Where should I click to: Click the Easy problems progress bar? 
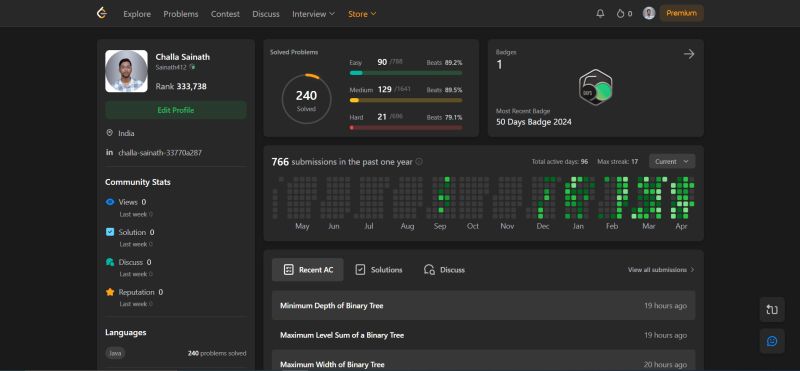[x=406, y=73]
